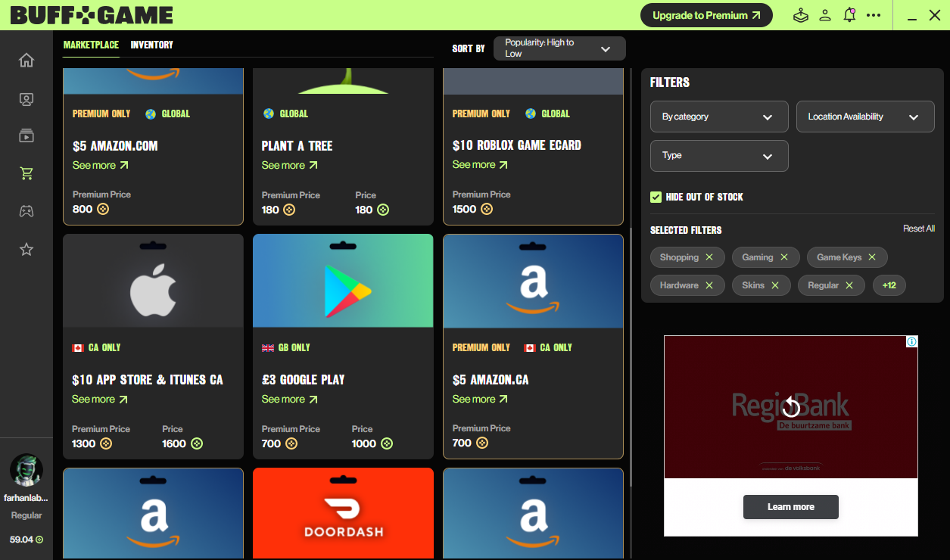Click the 1000 price on Google Play card
950x560 pixels.
click(364, 443)
